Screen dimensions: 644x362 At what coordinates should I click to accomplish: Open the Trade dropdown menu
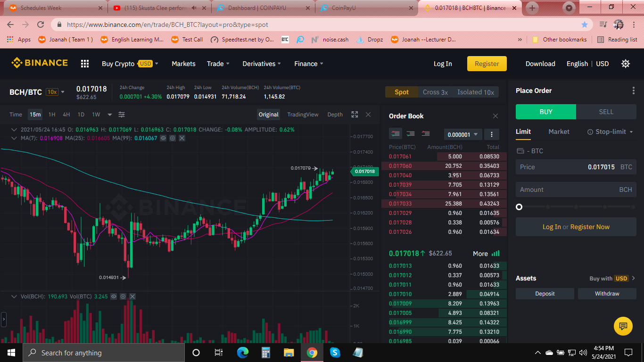(x=218, y=64)
